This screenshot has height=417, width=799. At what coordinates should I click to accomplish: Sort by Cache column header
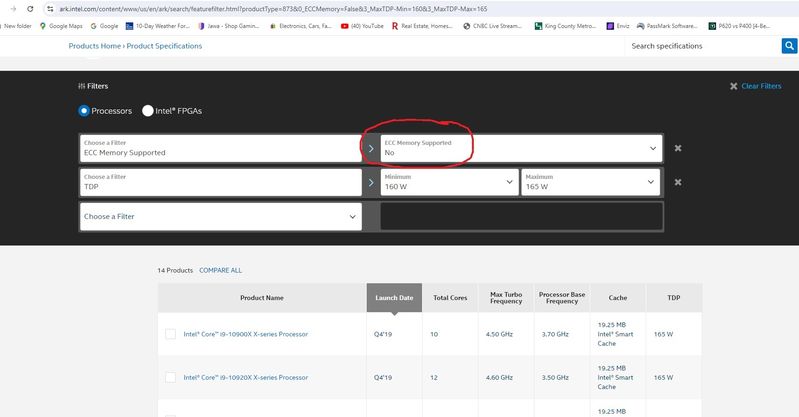(x=618, y=298)
